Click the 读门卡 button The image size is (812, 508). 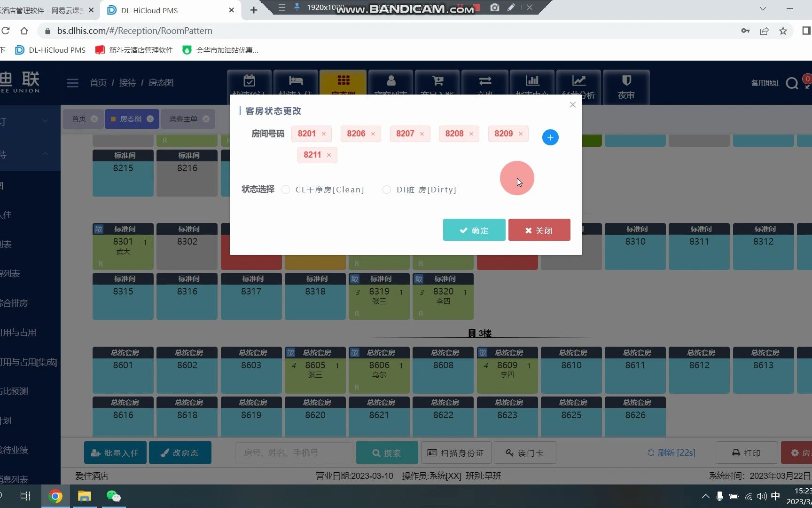pyautogui.click(x=525, y=452)
